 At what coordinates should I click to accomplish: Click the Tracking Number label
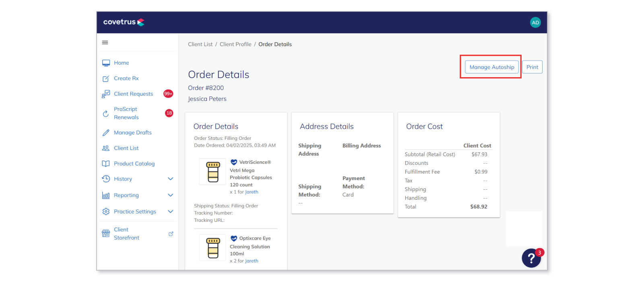point(213,213)
